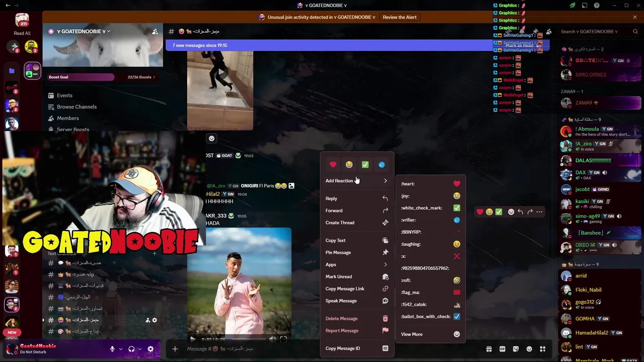644x362 pixels.
Task: Expand the Apps submenu
Action: pos(357,264)
